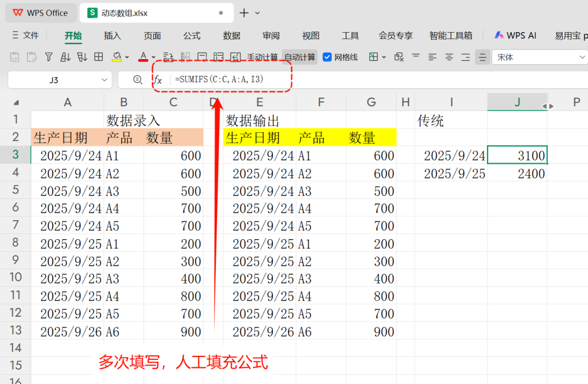Image resolution: width=588 pixels, height=384 pixels.
Task: Expand the J3 name box dropdown
Action: point(105,80)
